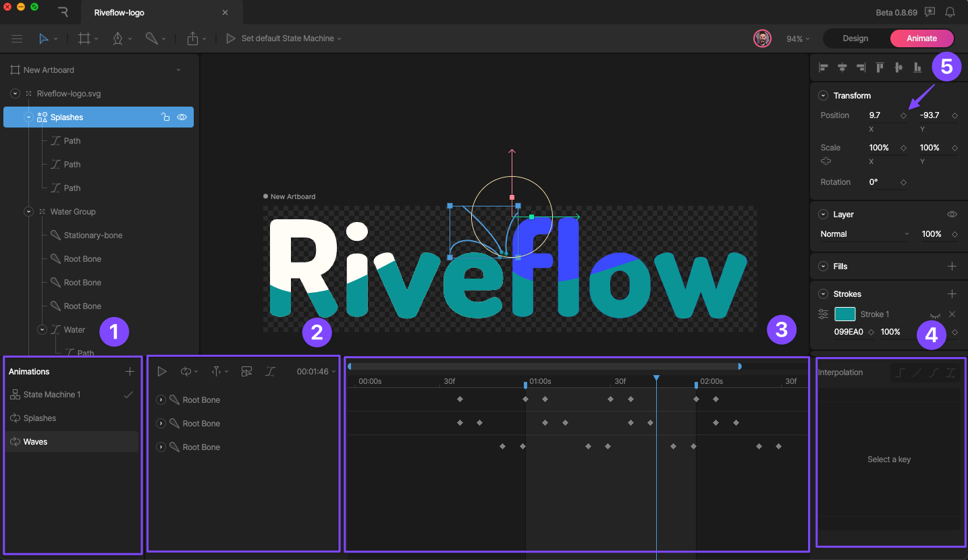
Task: Key the Layer opacity diamond
Action: 954,235
